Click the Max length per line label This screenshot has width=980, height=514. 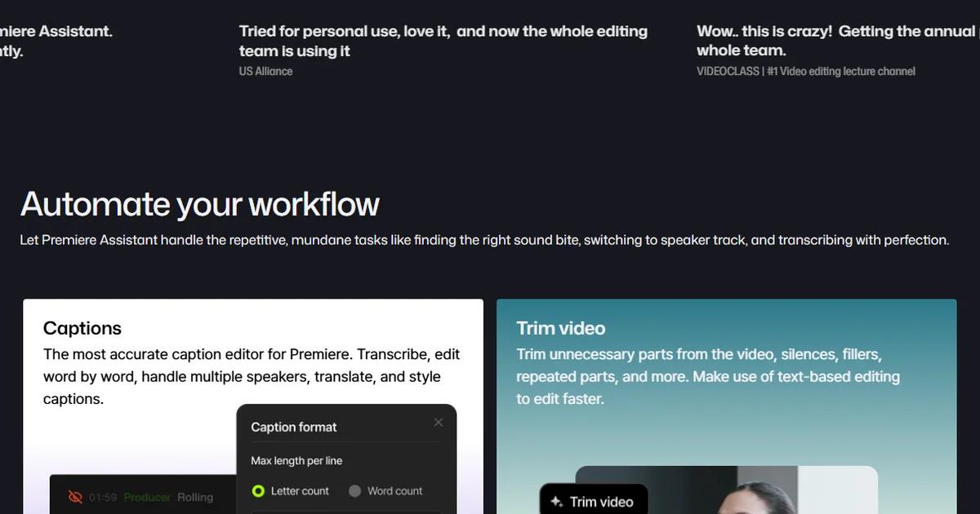[x=296, y=461]
